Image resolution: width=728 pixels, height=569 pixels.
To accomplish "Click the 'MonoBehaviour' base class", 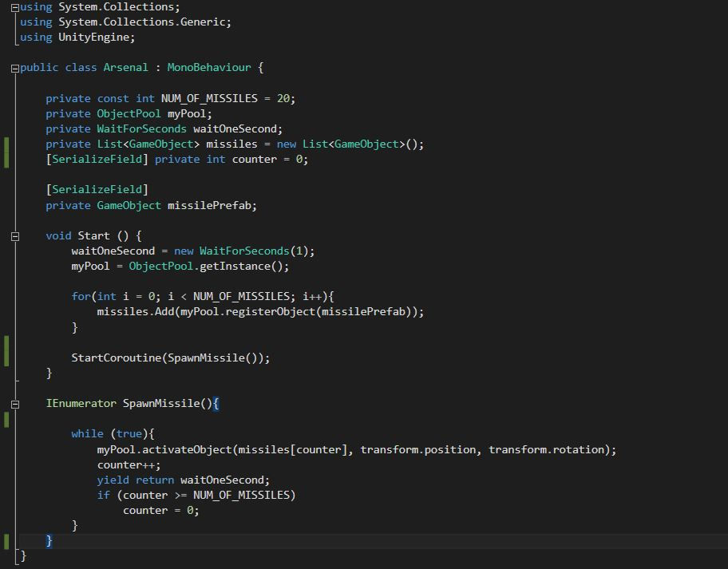I will point(209,67).
